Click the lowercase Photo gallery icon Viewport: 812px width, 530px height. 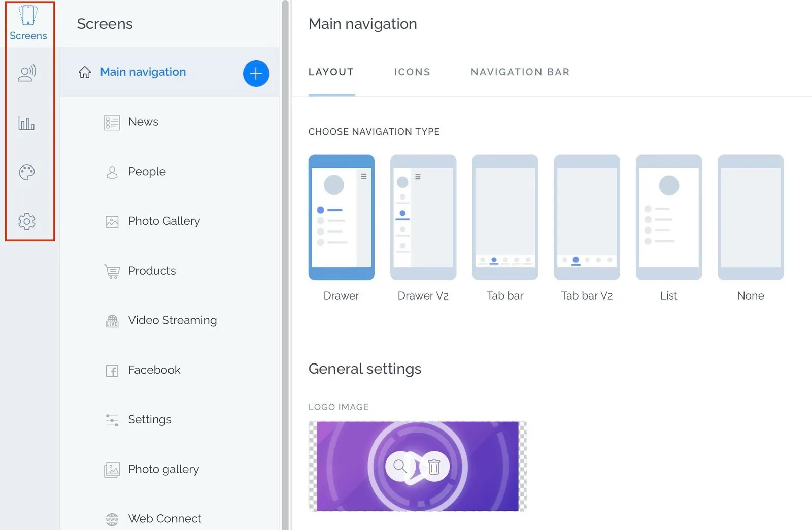click(x=112, y=470)
